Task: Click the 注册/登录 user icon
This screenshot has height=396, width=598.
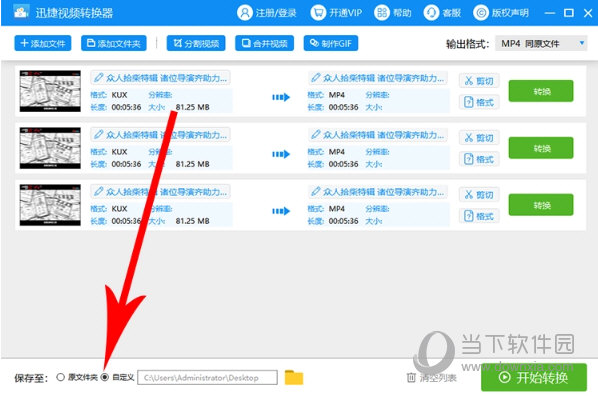Action: pos(244,13)
